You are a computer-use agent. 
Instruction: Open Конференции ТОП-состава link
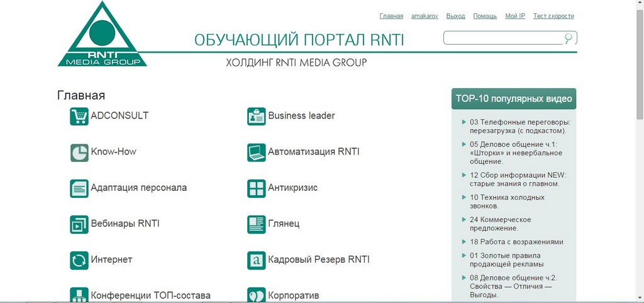[x=151, y=295]
